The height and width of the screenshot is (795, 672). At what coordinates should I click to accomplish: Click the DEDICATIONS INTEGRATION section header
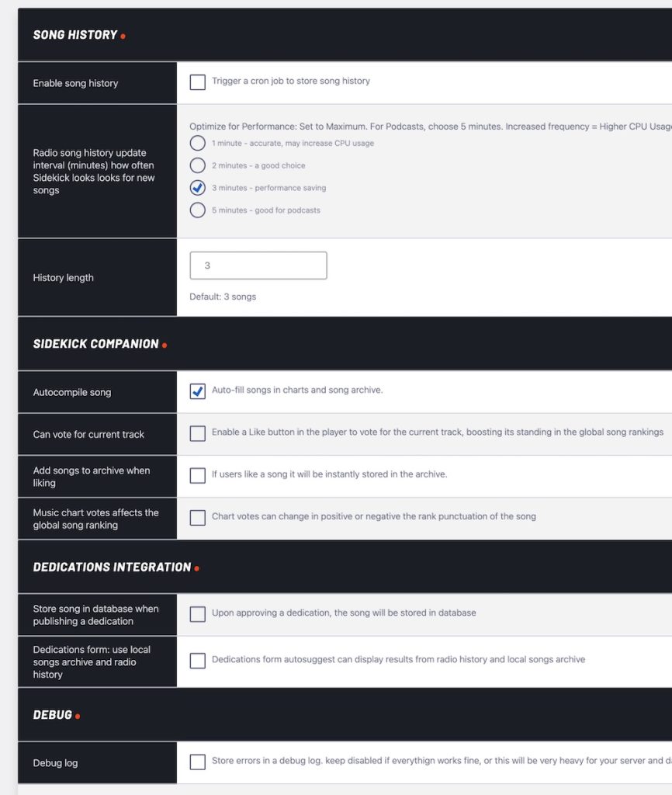click(x=113, y=567)
